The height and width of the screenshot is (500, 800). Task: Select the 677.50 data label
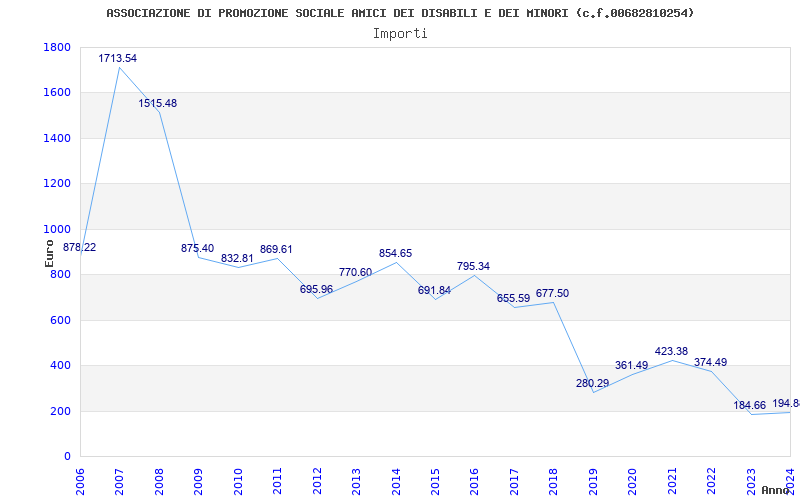tap(553, 293)
